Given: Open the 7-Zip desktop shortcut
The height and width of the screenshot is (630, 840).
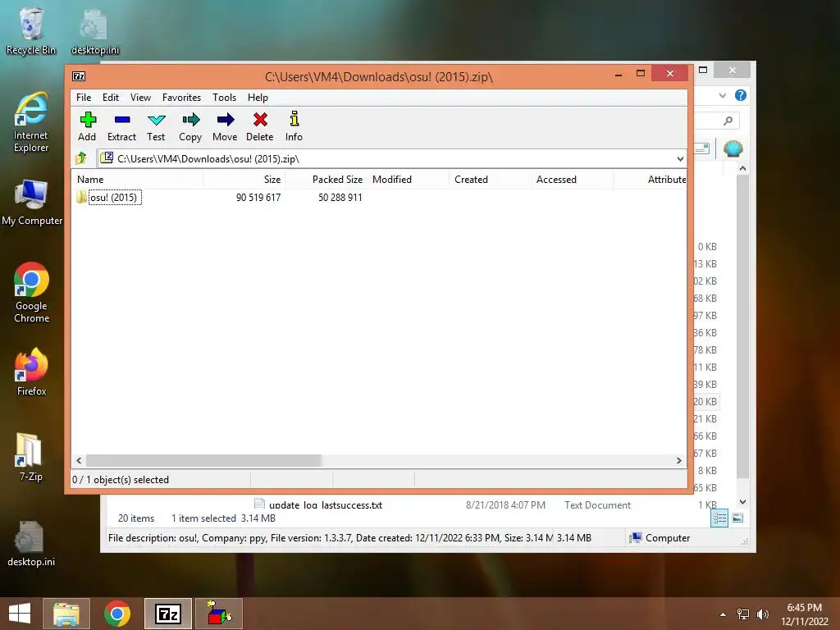Looking at the screenshot, I should 30,457.
